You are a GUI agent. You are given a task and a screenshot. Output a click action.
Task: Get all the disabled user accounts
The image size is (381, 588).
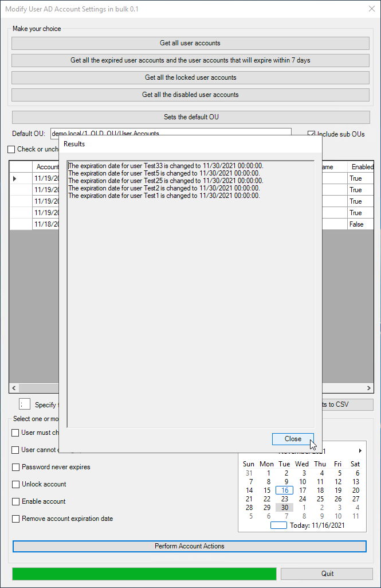coord(190,95)
